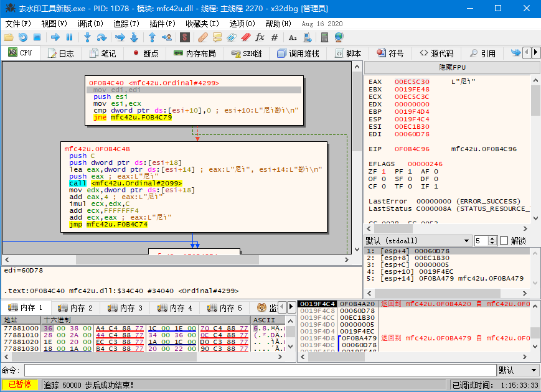Open the 插件(P) menu
Viewport: 541px width, 392px height.
tap(162, 24)
